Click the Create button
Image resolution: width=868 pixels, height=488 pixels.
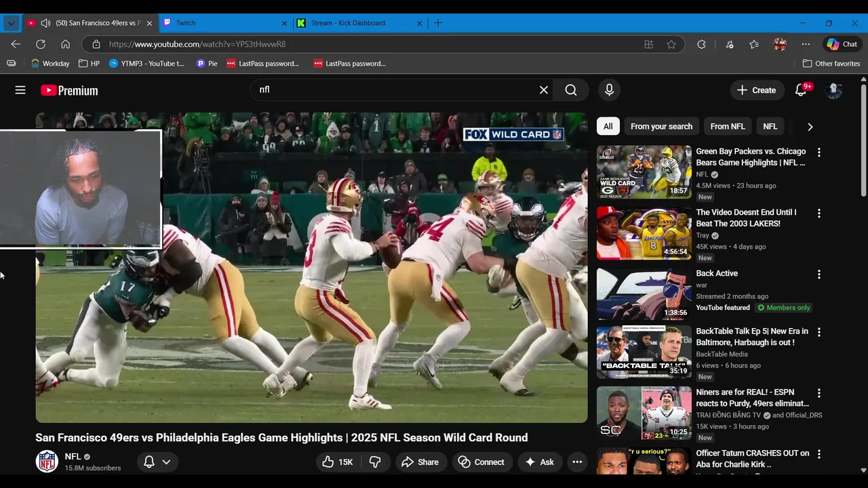[x=756, y=90]
